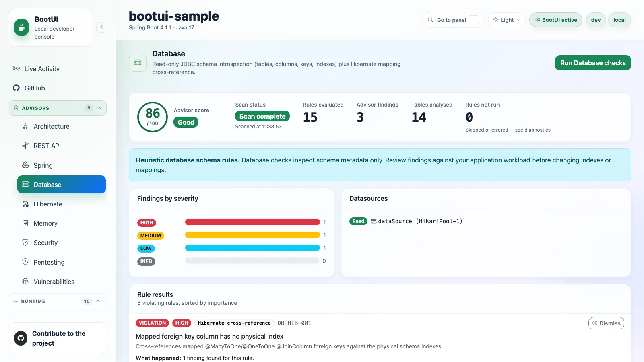The image size is (644, 362).
Task: Click the red HIGH severity bar
Action: click(252, 222)
